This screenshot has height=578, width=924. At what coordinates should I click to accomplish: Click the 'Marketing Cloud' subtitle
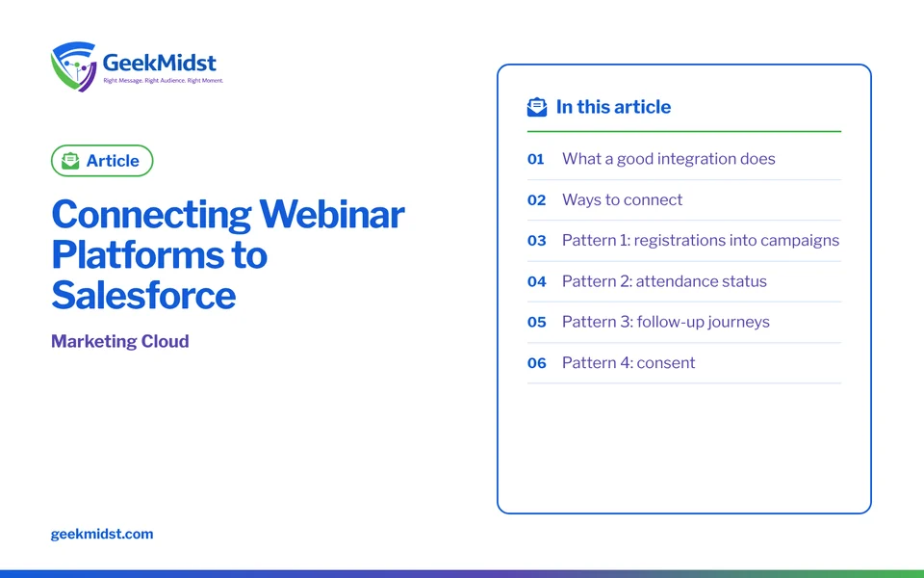pos(119,341)
